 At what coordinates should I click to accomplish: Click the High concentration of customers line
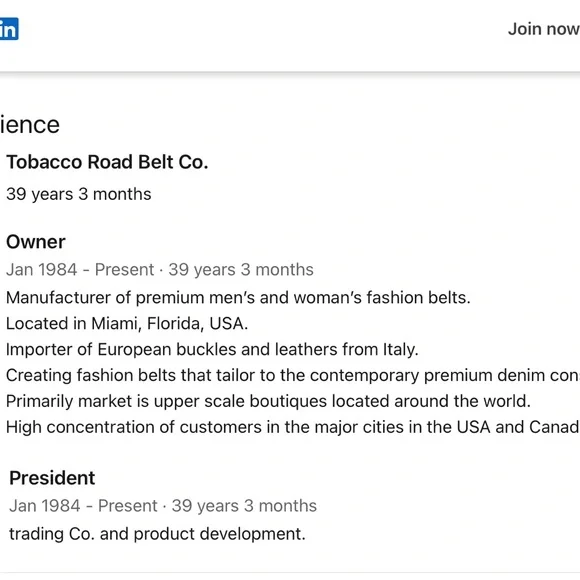293,427
